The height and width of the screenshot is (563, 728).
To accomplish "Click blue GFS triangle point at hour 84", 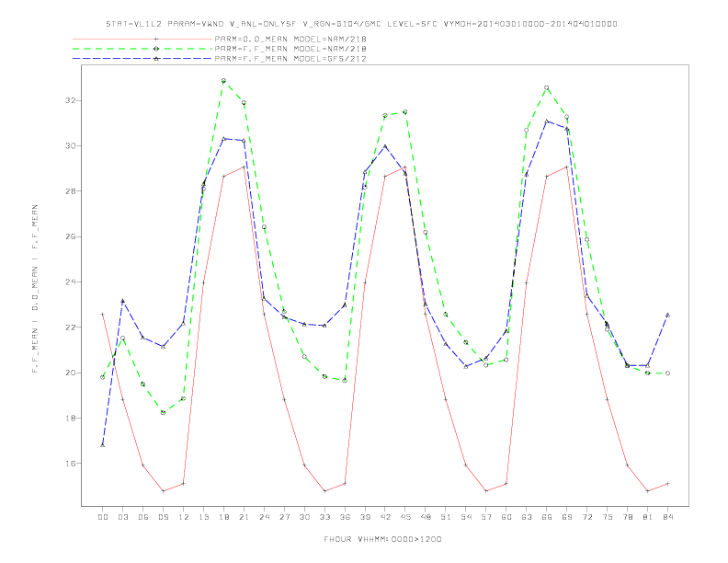I will point(667,315).
